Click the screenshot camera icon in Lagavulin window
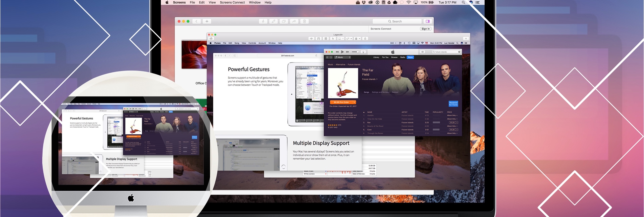Image resolution: width=644 pixels, height=217 pixels. coord(211,39)
